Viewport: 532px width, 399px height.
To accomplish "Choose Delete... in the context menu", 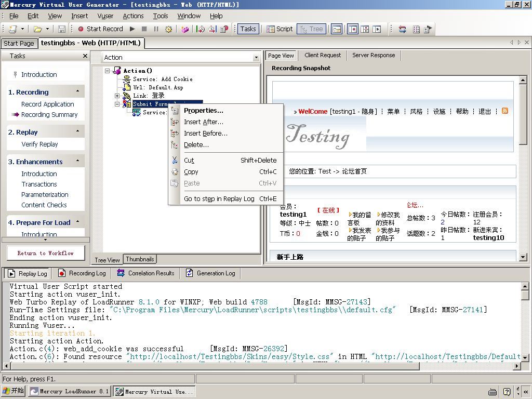I will click(225, 145).
